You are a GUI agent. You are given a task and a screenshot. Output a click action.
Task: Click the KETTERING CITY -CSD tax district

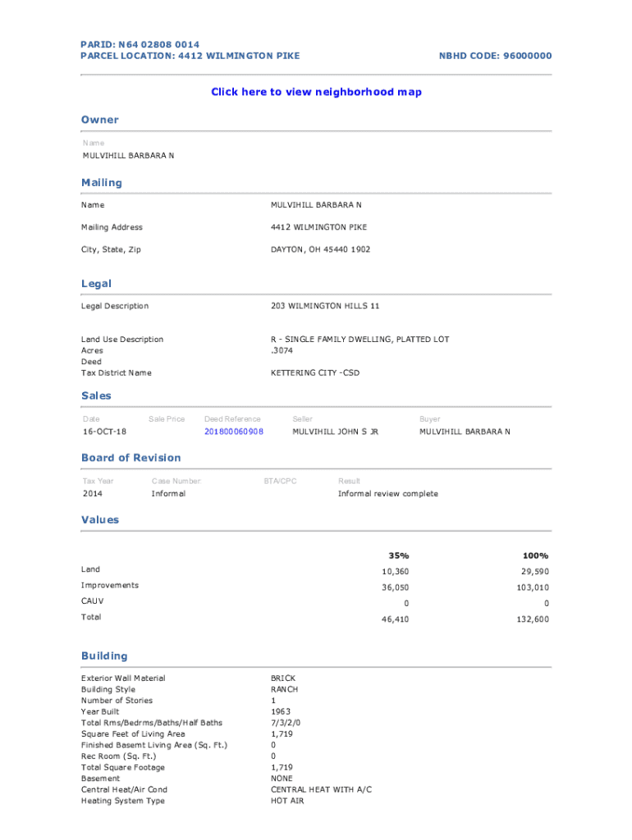314,373
